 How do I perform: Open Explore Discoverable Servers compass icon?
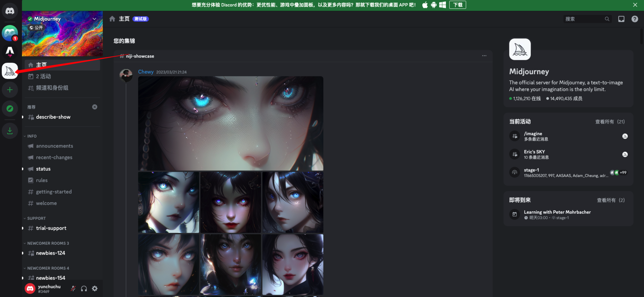[10, 109]
